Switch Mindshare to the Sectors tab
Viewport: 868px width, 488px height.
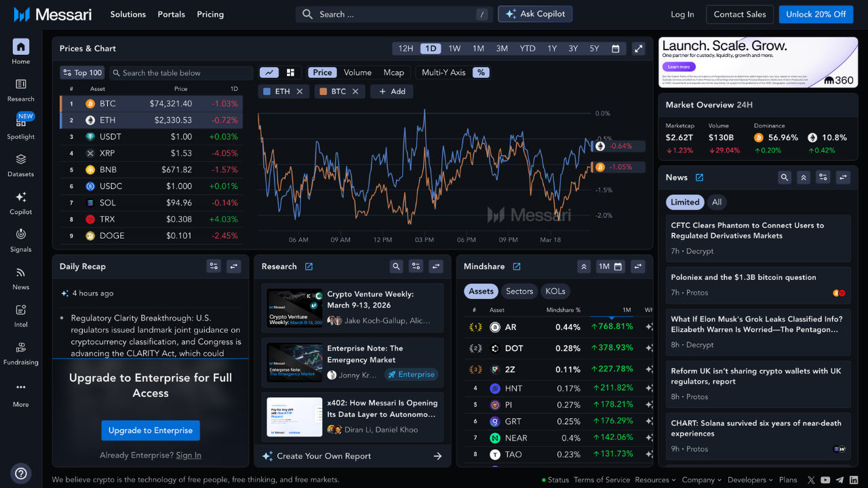519,291
